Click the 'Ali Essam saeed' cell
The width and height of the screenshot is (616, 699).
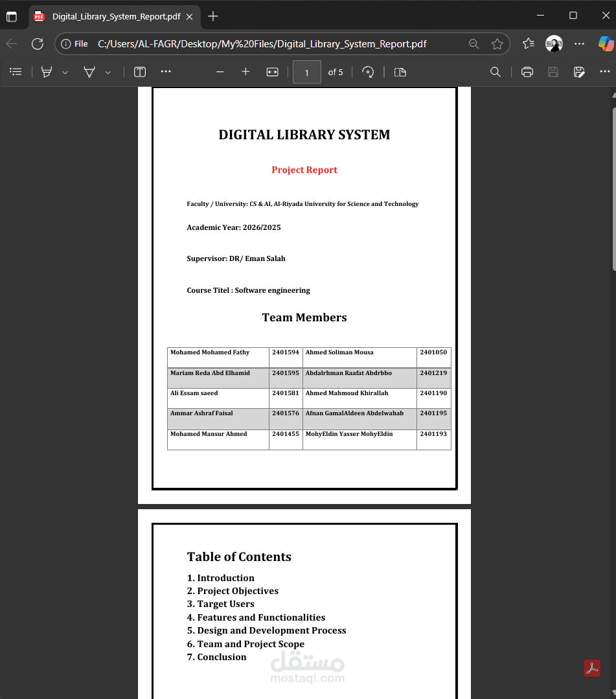click(x=218, y=398)
